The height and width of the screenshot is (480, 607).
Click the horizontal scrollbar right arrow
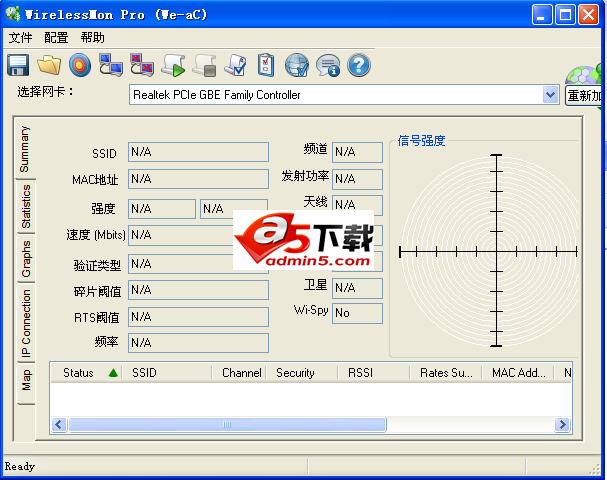(x=563, y=424)
